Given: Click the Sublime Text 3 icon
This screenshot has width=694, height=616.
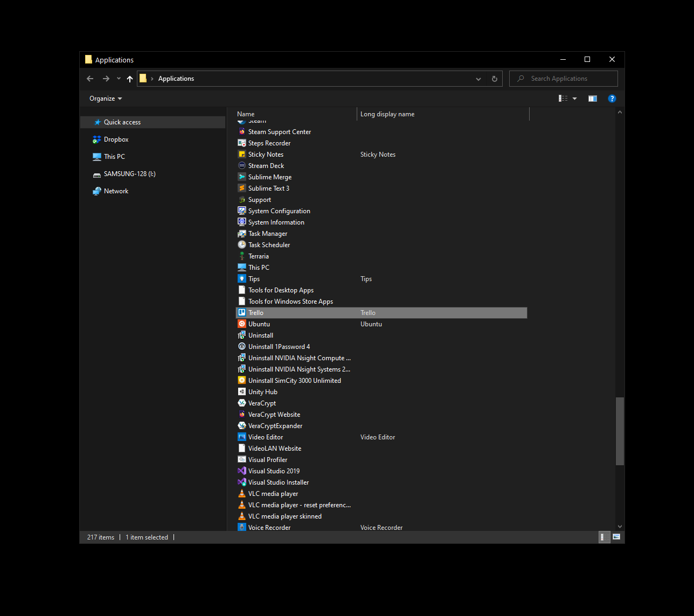Looking at the screenshot, I should [242, 188].
